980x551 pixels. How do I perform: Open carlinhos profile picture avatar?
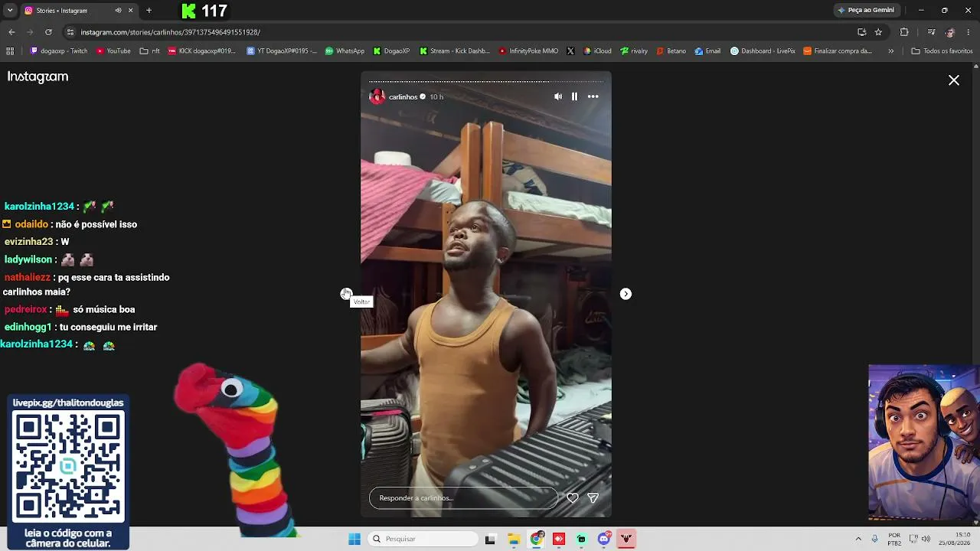point(377,96)
